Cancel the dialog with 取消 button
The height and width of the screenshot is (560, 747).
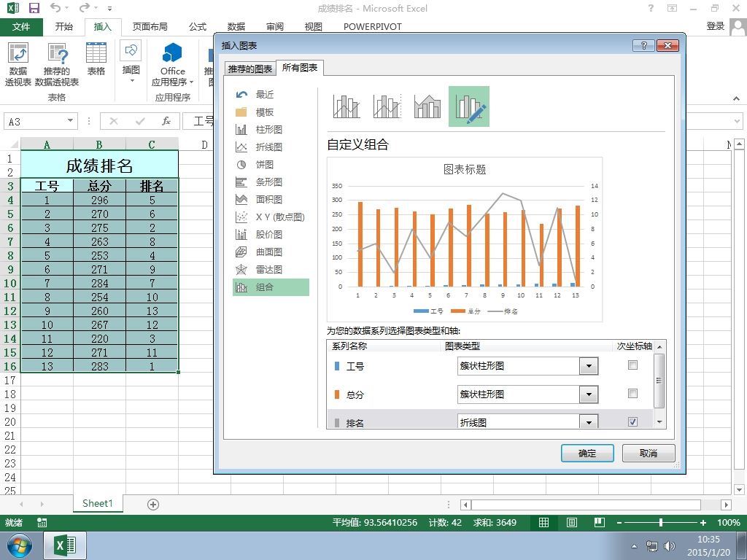(649, 454)
